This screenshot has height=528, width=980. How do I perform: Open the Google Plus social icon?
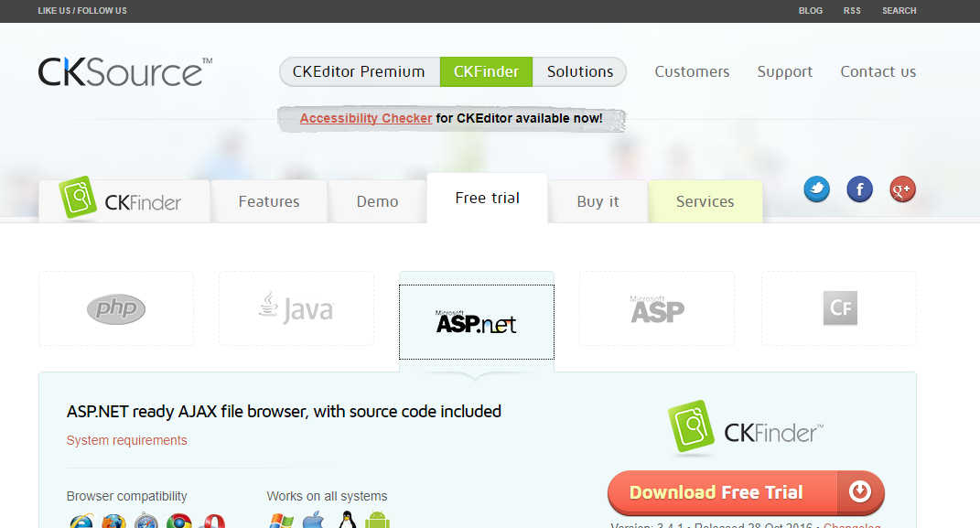(902, 189)
